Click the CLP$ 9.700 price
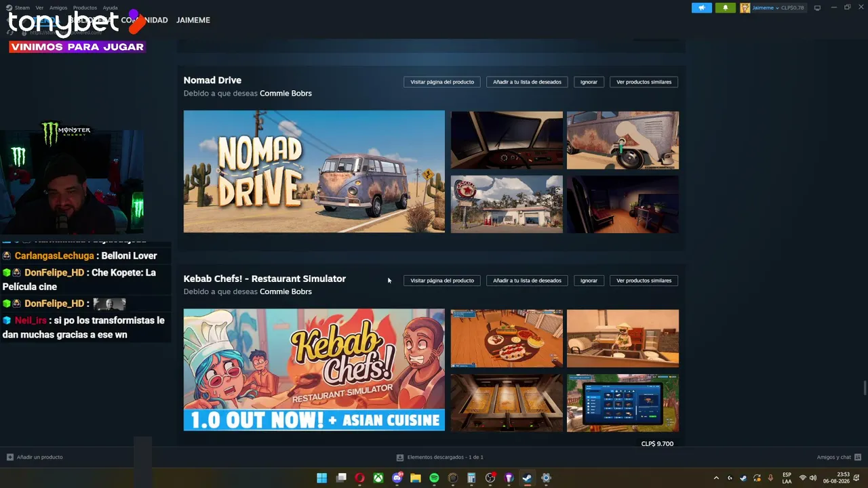 [x=657, y=444]
